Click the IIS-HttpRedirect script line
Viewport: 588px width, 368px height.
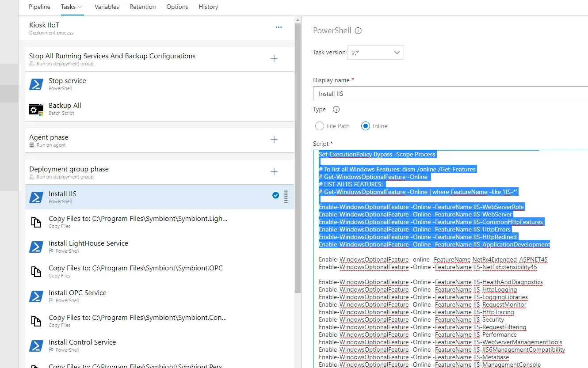(418, 237)
